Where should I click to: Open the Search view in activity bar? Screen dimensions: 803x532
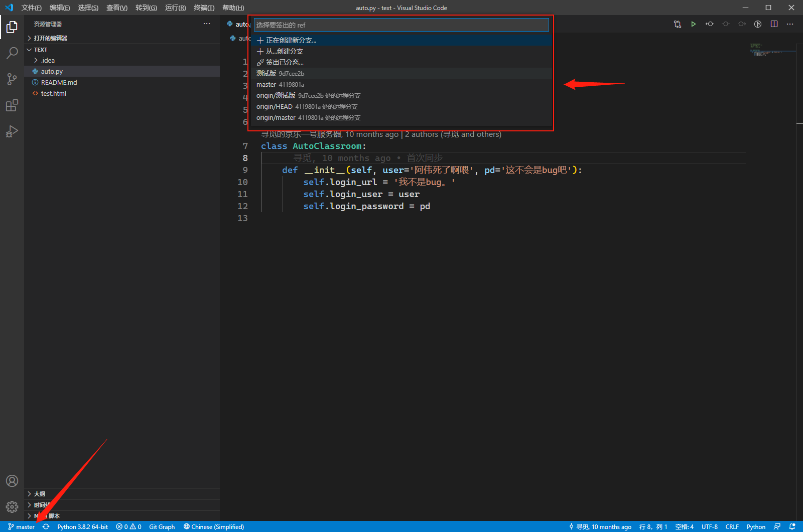[12, 53]
